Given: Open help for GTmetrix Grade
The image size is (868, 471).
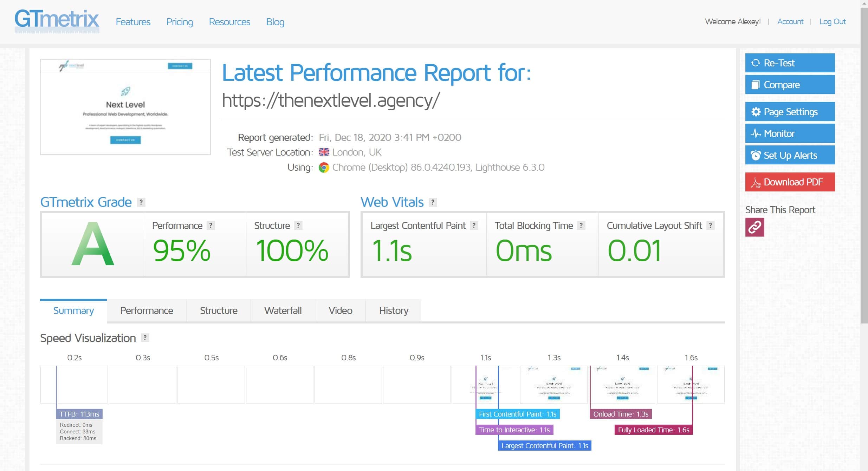Looking at the screenshot, I should [x=141, y=202].
